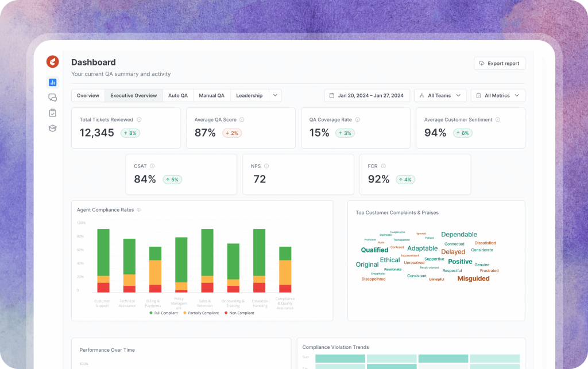Click the Customer Support bar in chart
Viewport: 588px width, 369px height.
coord(103,261)
